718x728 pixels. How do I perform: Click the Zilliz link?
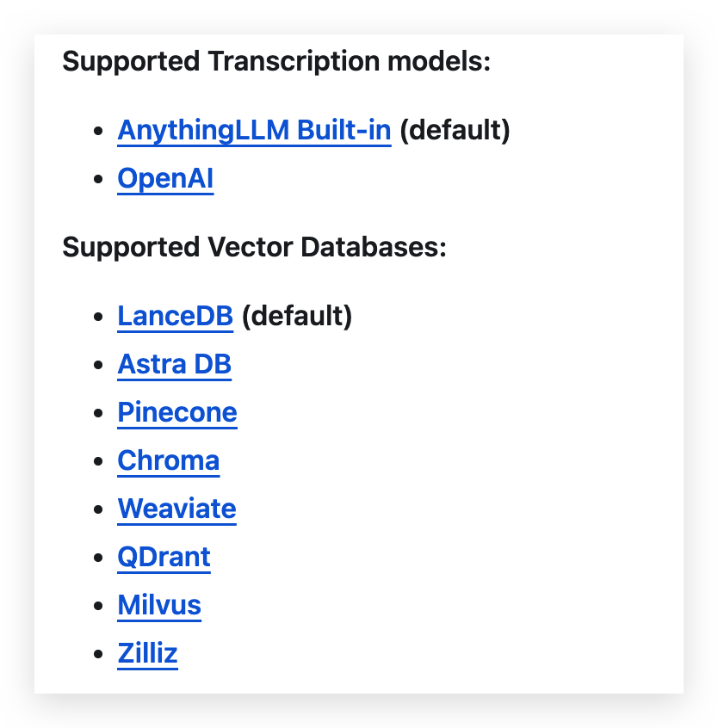[x=147, y=654]
